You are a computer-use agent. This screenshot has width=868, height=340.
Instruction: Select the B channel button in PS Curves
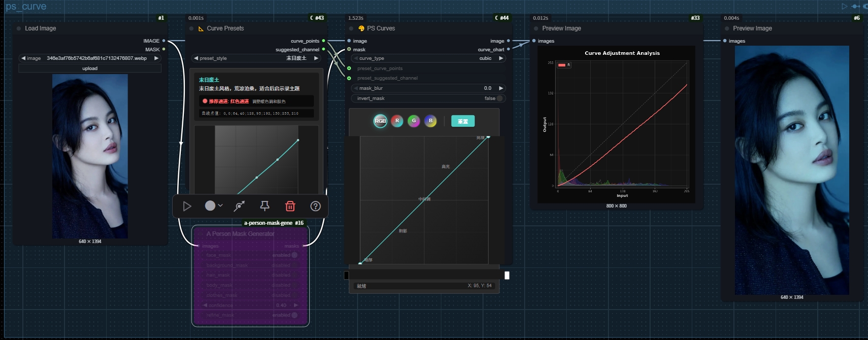[431, 121]
